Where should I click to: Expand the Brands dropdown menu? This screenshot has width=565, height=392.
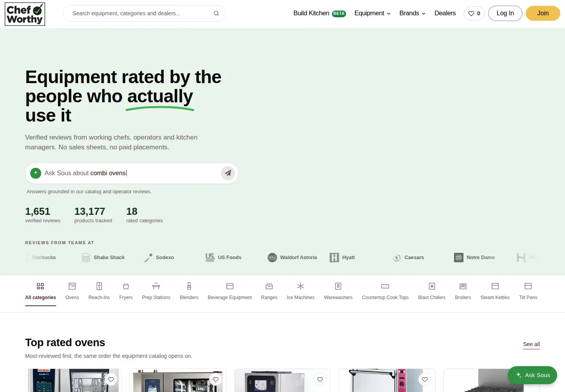[x=412, y=13]
